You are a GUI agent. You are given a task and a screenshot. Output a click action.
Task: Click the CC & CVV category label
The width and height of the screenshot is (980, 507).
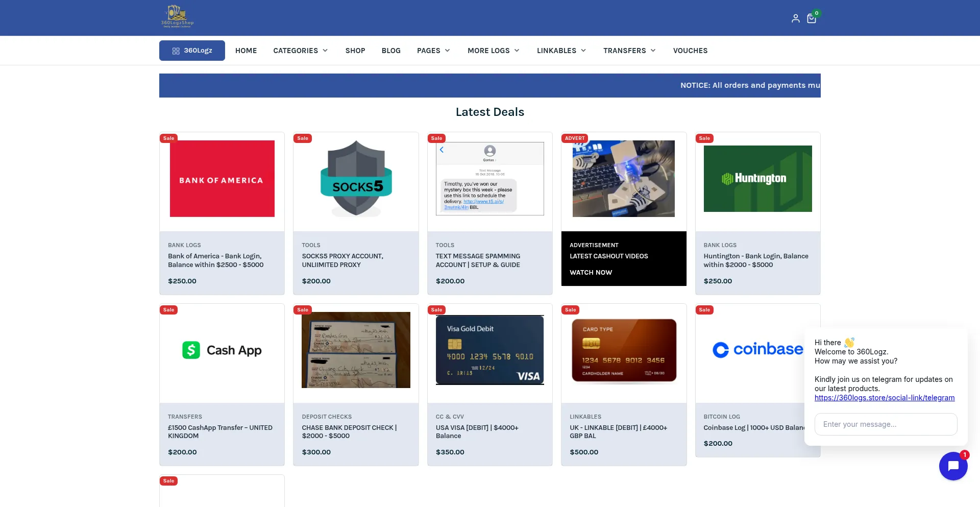point(450,417)
